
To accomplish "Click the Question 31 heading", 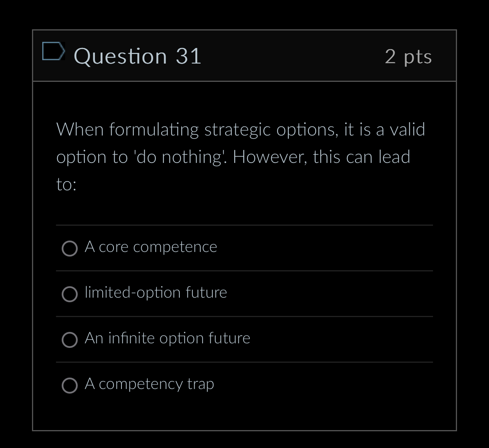I will (138, 56).
